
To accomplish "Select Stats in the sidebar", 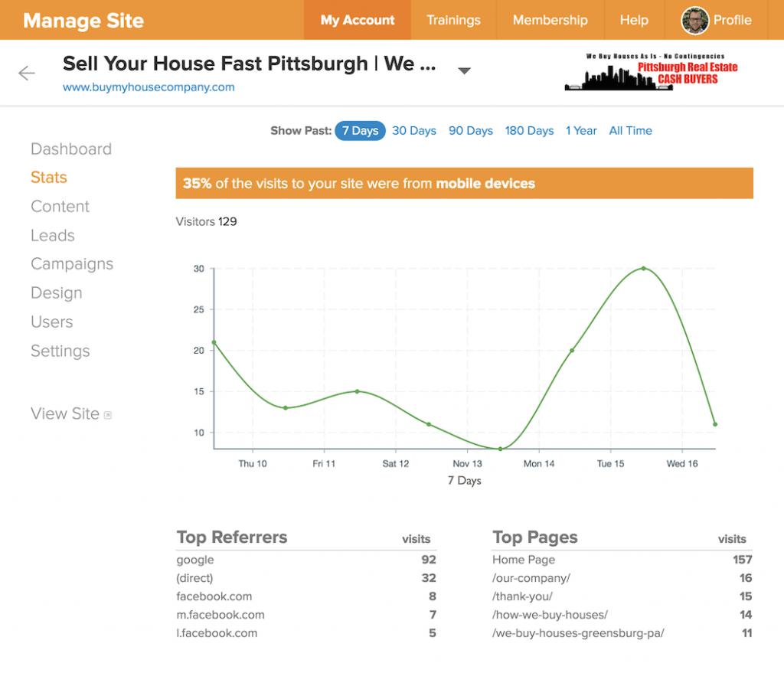I will point(48,177).
